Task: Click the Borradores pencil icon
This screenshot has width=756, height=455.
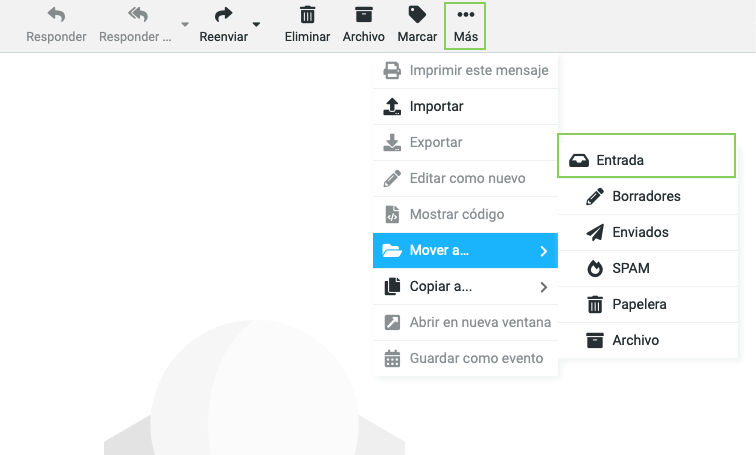Action: click(x=595, y=197)
